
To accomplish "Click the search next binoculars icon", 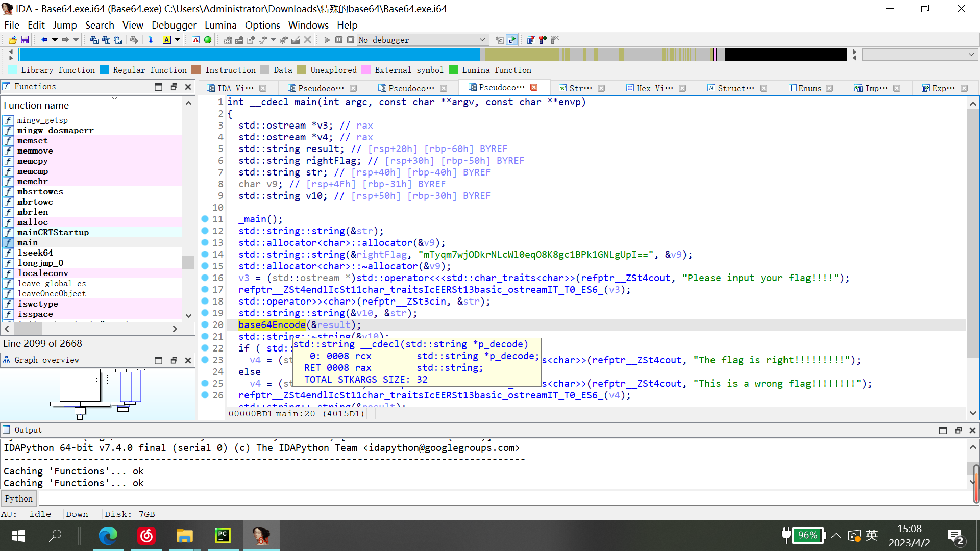I will click(x=134, y=40).
